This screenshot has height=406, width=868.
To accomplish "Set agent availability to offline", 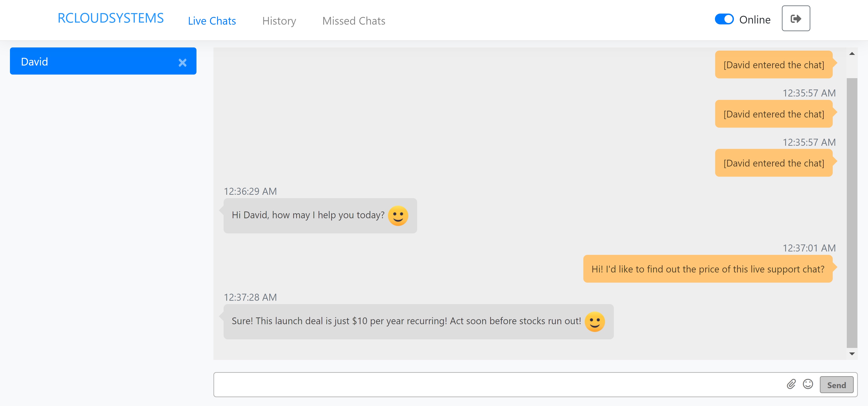I will [724, 19].
